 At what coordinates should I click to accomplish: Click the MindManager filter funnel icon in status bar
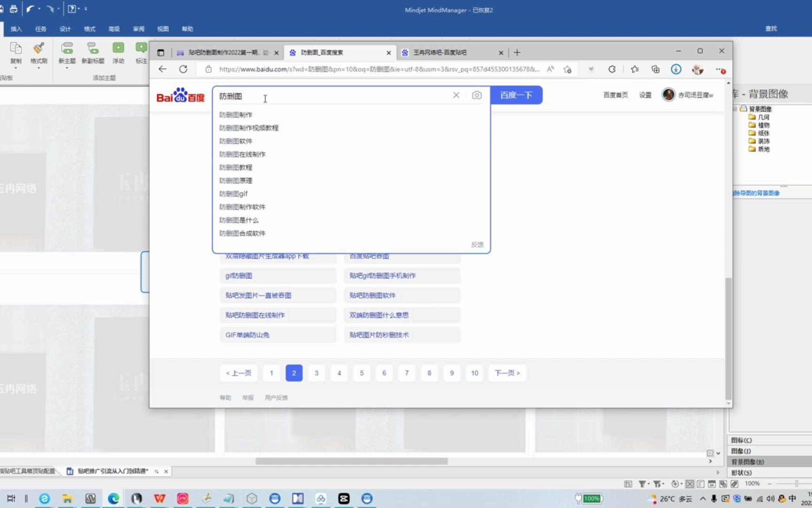pos(642,484)
